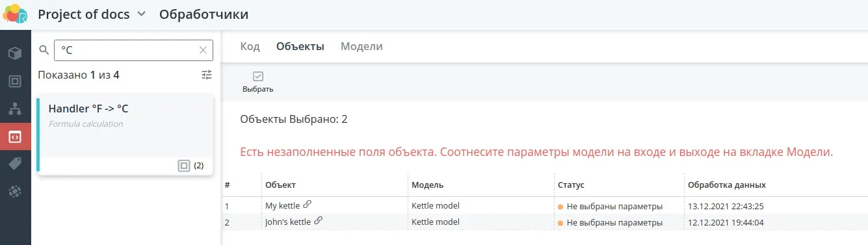Open the models square icon in sidebar
Screen dimensions: 868x245
point(15,81)
